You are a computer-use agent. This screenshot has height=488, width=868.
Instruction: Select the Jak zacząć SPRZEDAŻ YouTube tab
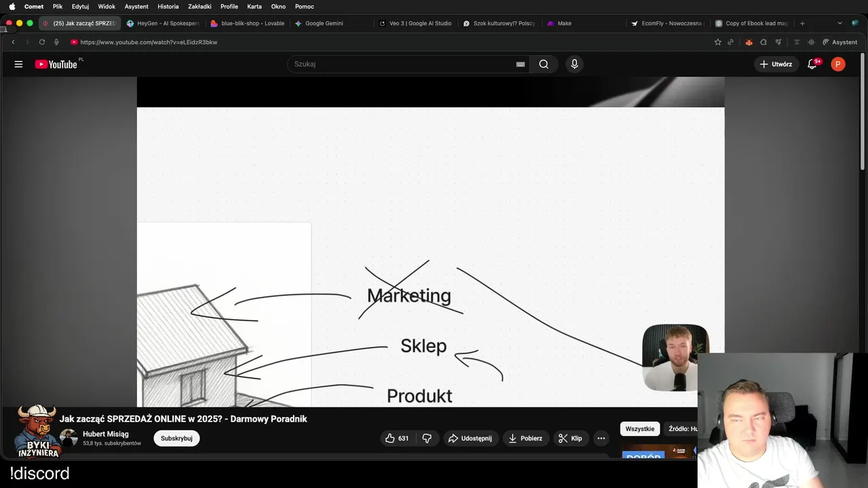79,23
